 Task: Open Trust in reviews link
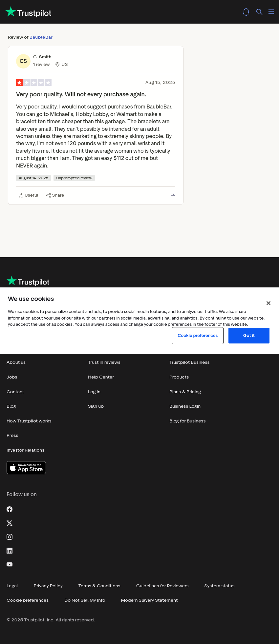(104, 362)
